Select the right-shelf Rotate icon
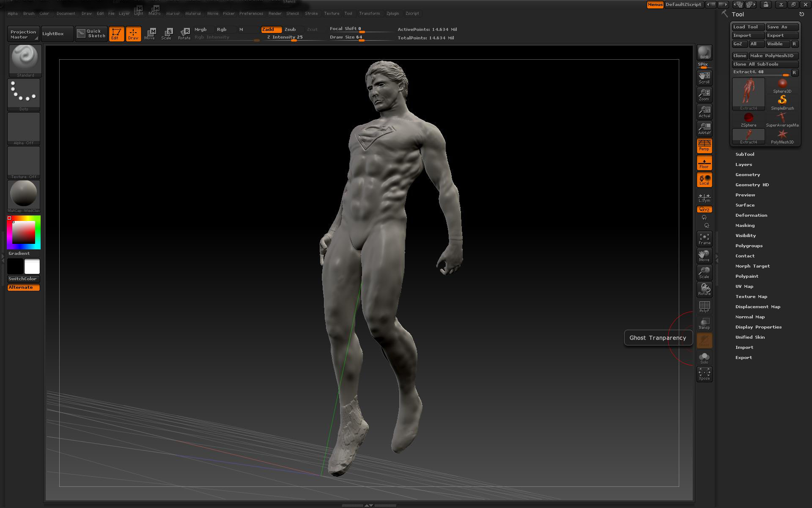Screen dimensions: 812x508 [704, 290]
